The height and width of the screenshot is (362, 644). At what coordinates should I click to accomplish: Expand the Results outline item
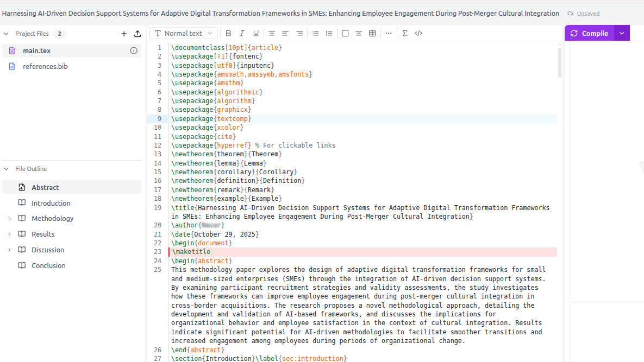(9, 234)
